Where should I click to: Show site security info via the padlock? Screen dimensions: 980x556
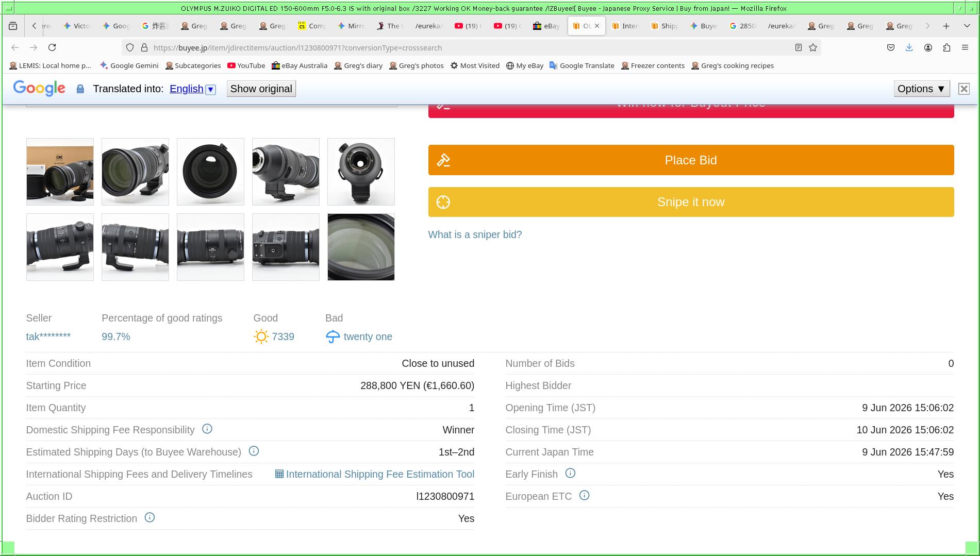coord(144,47)
